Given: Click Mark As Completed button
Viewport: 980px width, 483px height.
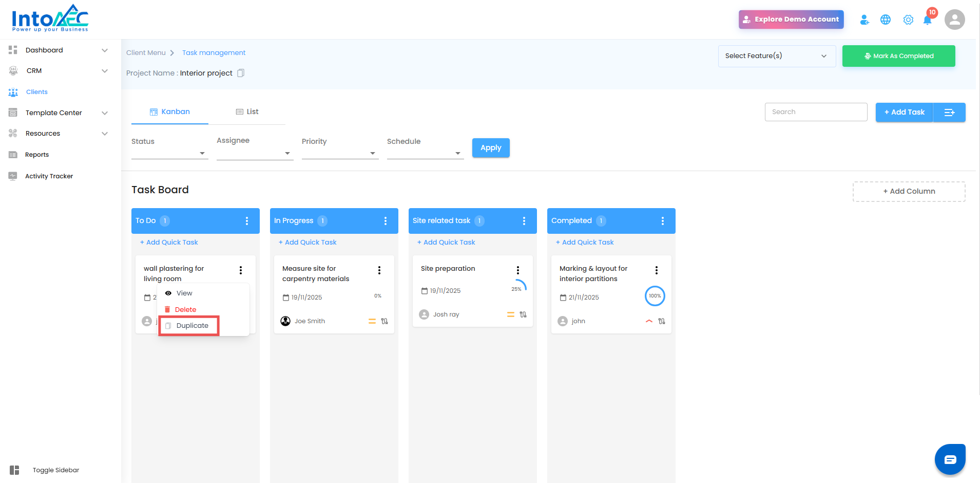Looking at the screenshot, I should [x=898, y=56].
